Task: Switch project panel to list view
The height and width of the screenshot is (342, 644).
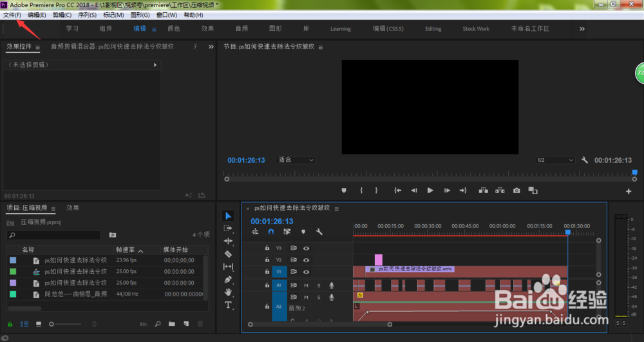Action: pyautogui.click(x=24, y=324)
